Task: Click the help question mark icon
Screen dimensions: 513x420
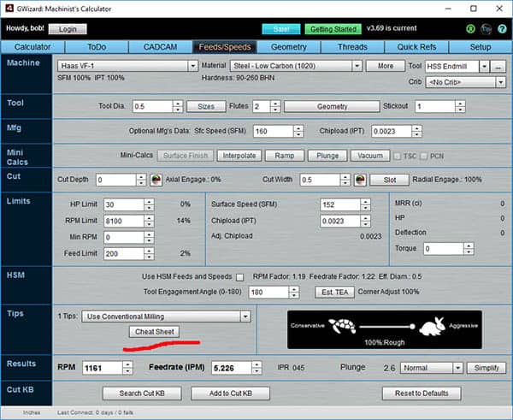Action: (502, 29)
